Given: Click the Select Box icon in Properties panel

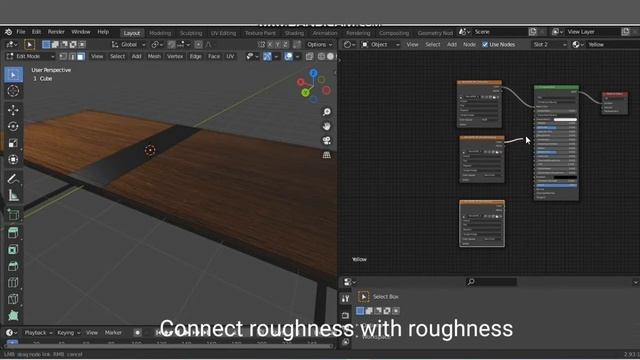Looking at the screenshot, I should pyautogui.click(x=363, y=296).
